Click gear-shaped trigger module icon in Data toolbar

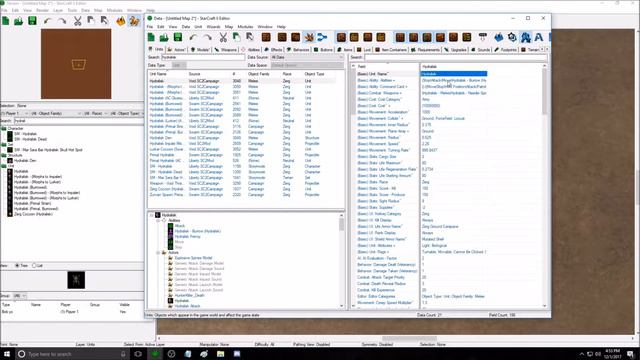[512, 37]
